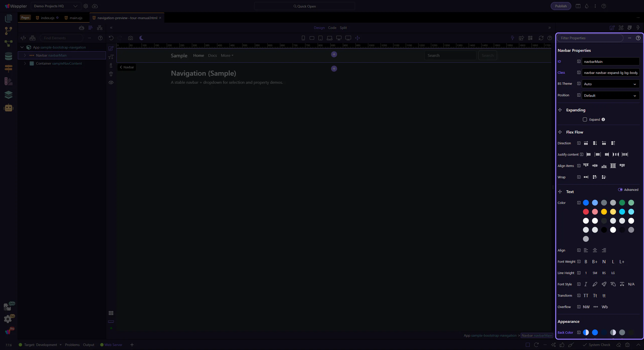Select center text align icon
Viewport: 644px width, 350px height.
point(595,250)
